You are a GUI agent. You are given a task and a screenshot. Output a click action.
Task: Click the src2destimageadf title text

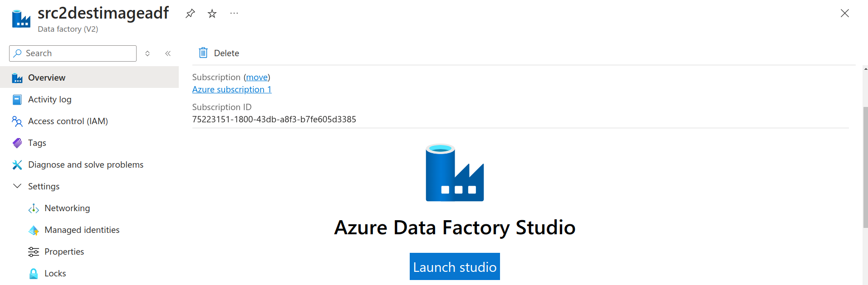tap(103, 13)
